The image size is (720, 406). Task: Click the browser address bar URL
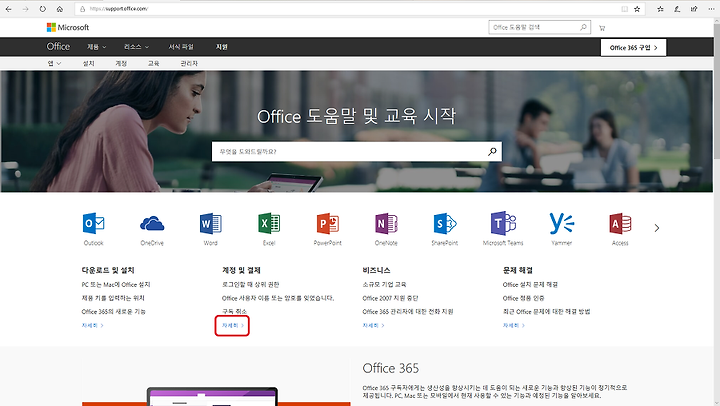coord(119,9)
